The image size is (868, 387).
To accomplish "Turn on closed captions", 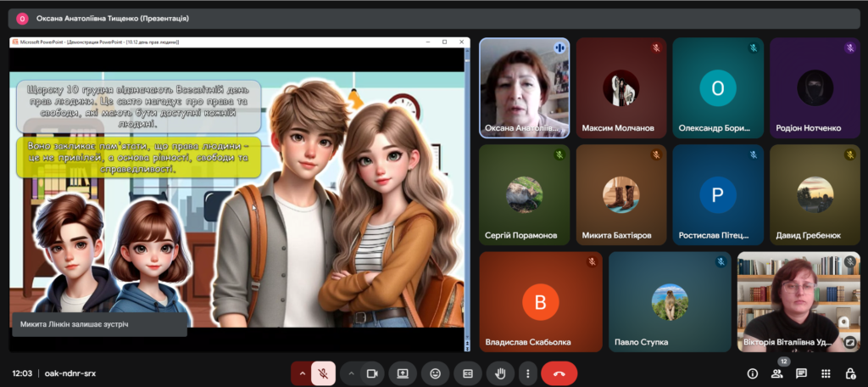I will (x=467, y=373).
